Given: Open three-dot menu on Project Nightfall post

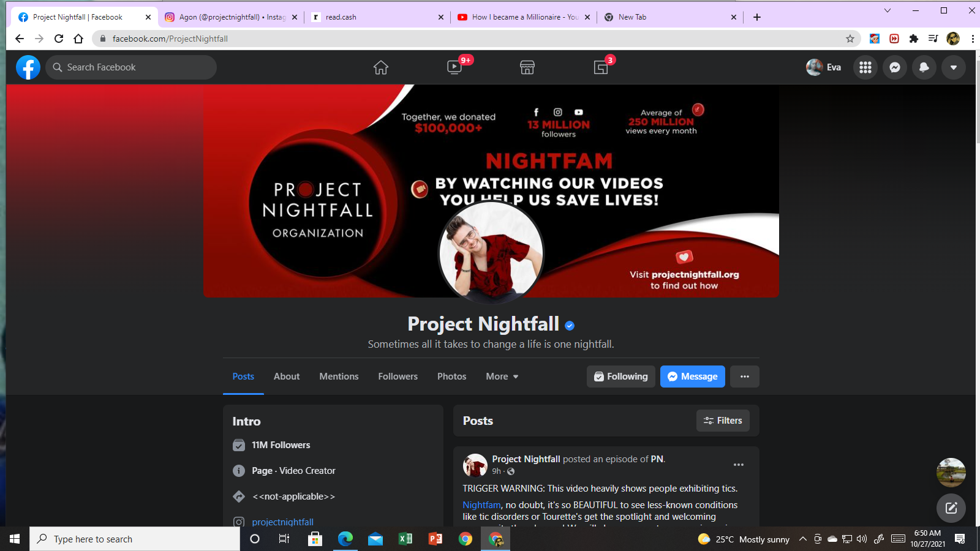Looking at the screenshot, I should point(739,465).
